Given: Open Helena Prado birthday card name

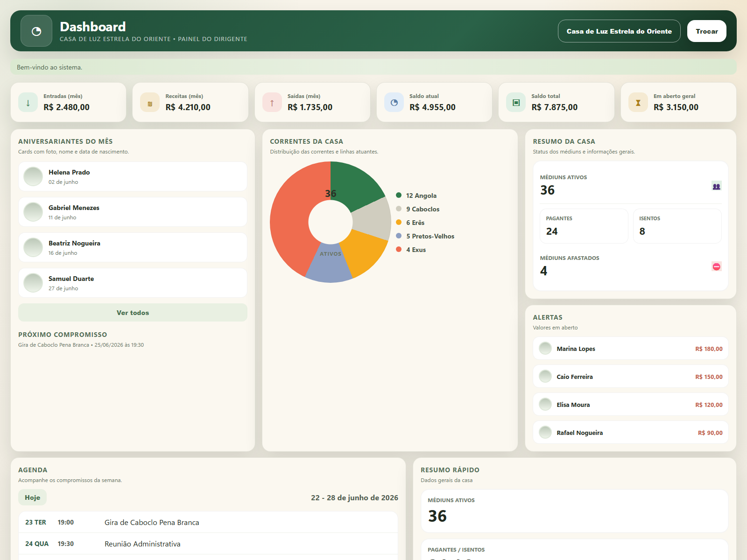Looking at the screenshot, I should (69, 172).
